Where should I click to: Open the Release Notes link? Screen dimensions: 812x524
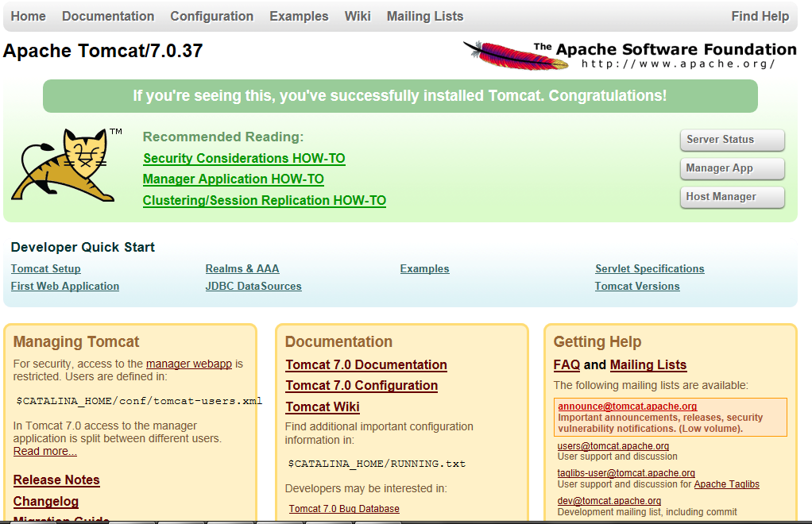coord(56,480)
